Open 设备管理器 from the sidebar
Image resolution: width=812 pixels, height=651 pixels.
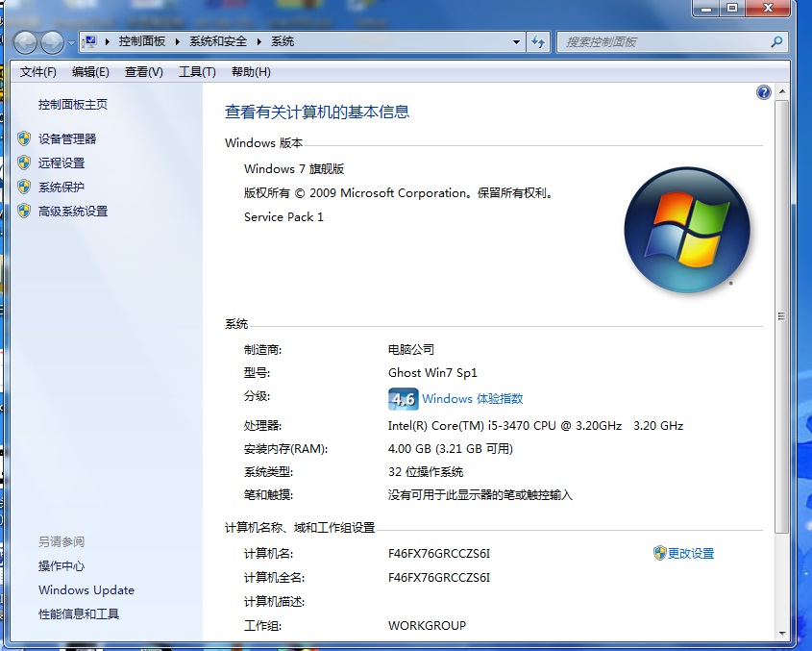(67, 138)
